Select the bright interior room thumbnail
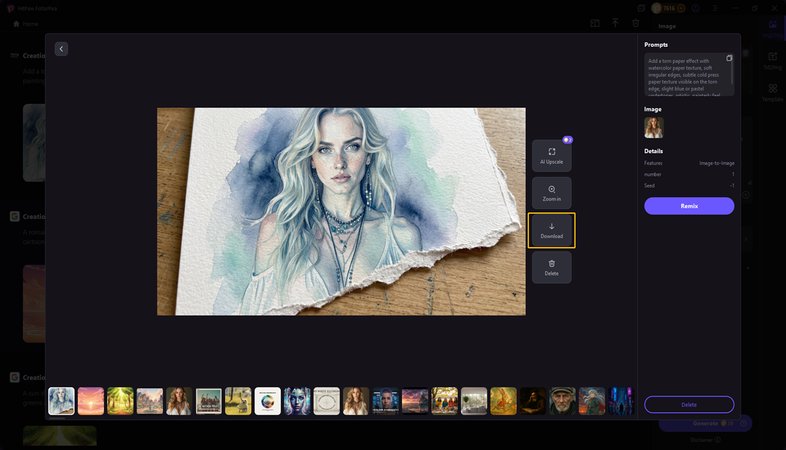The width and height of the screenshot is (786, 450). 474,401
